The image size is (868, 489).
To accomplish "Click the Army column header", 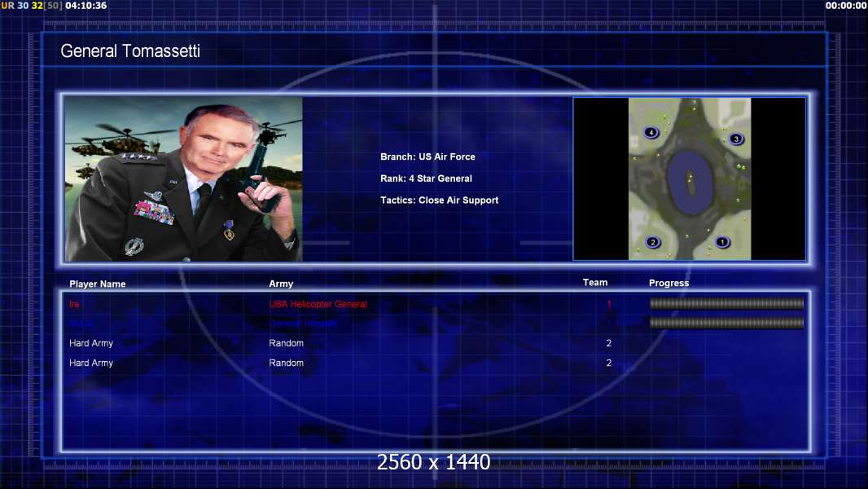I will pos(281,284).
